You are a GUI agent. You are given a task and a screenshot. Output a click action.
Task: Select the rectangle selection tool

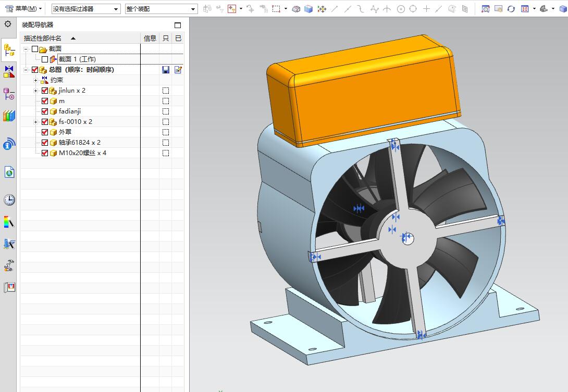pyautogui.click(x=276, y=9)
